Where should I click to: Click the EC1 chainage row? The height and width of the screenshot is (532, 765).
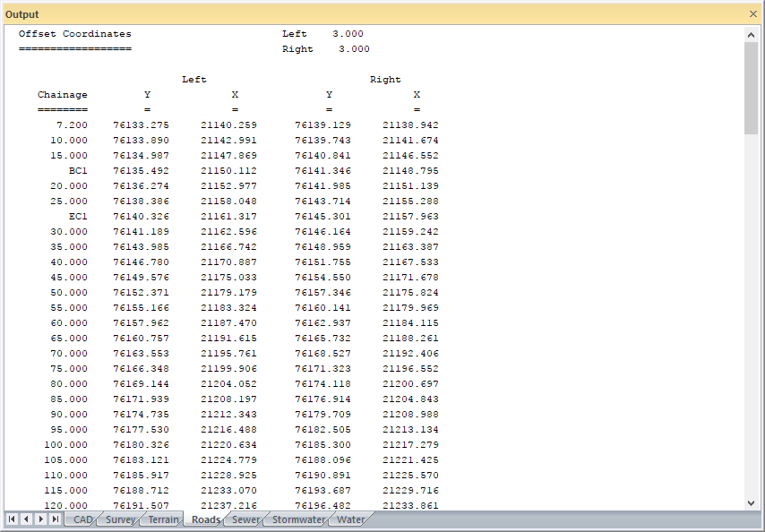tap(78, 217)
